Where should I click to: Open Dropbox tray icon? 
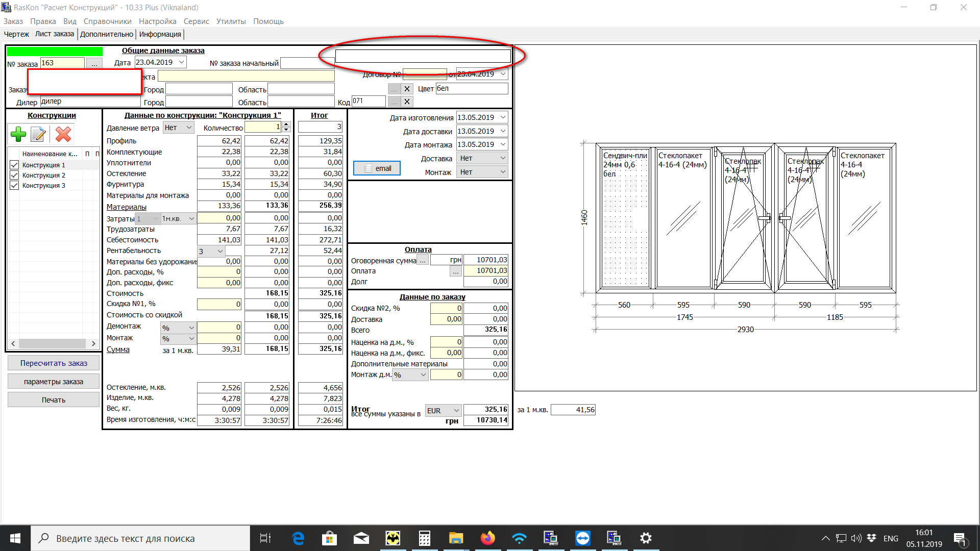pyautogui.click(x=871, y=538)
